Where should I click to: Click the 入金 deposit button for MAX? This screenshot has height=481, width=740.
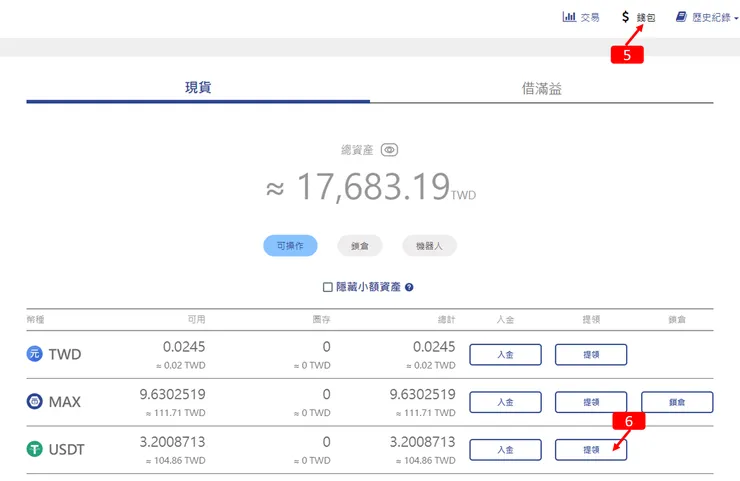pos(505,402)
